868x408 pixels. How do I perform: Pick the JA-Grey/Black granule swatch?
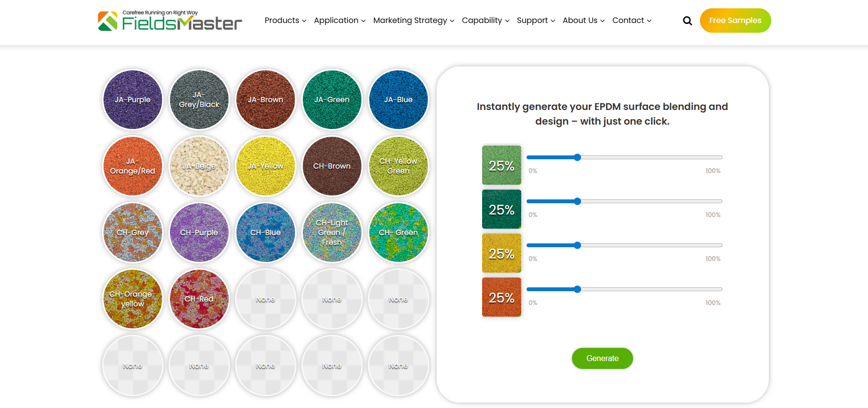(199, 100)
